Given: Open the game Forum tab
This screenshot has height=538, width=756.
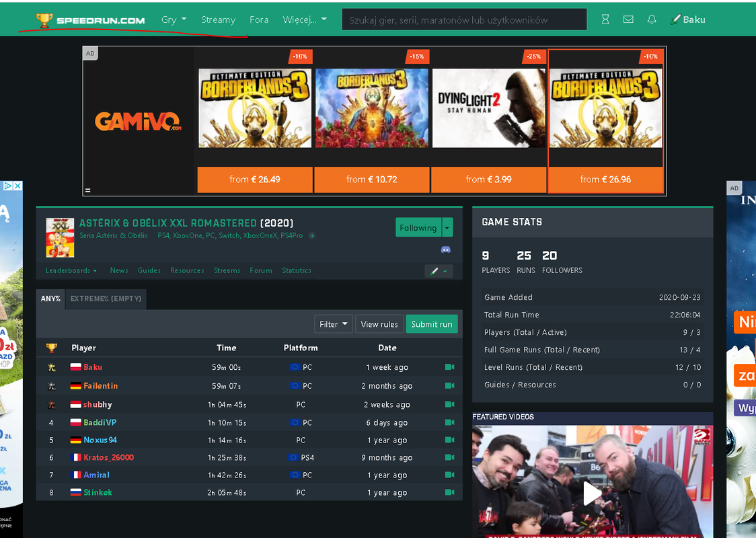Looking at the screenshot, I should coord(261,270).
